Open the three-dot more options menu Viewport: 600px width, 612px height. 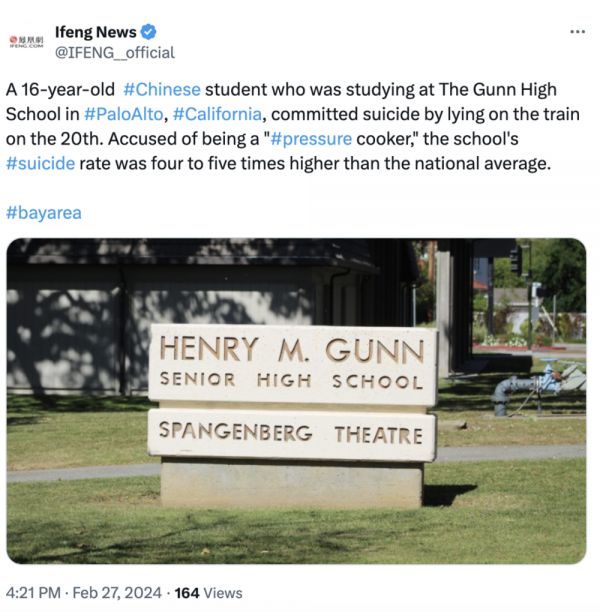tap(577, 32)
